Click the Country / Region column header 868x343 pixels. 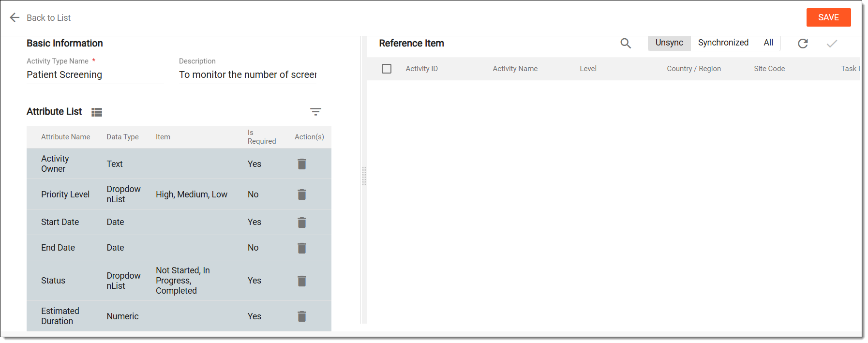point(694,69)
